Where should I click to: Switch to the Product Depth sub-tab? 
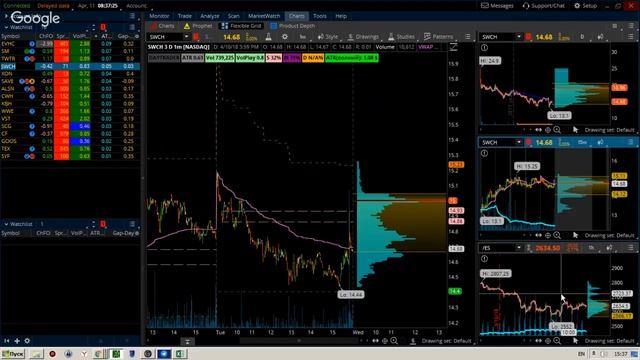tap(293, 26)
